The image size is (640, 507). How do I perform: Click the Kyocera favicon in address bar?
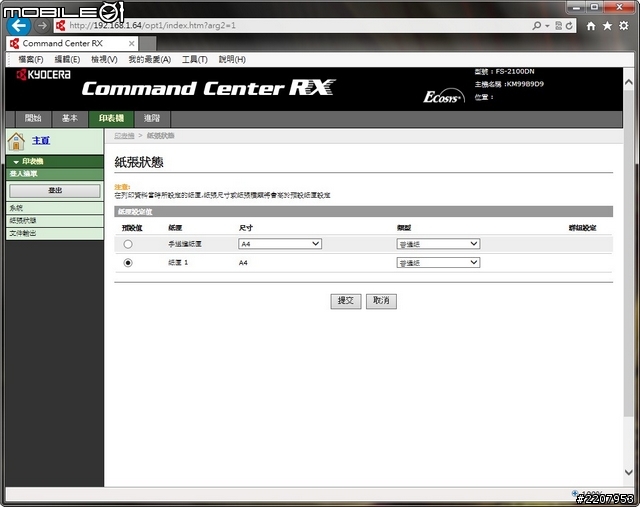61,26
